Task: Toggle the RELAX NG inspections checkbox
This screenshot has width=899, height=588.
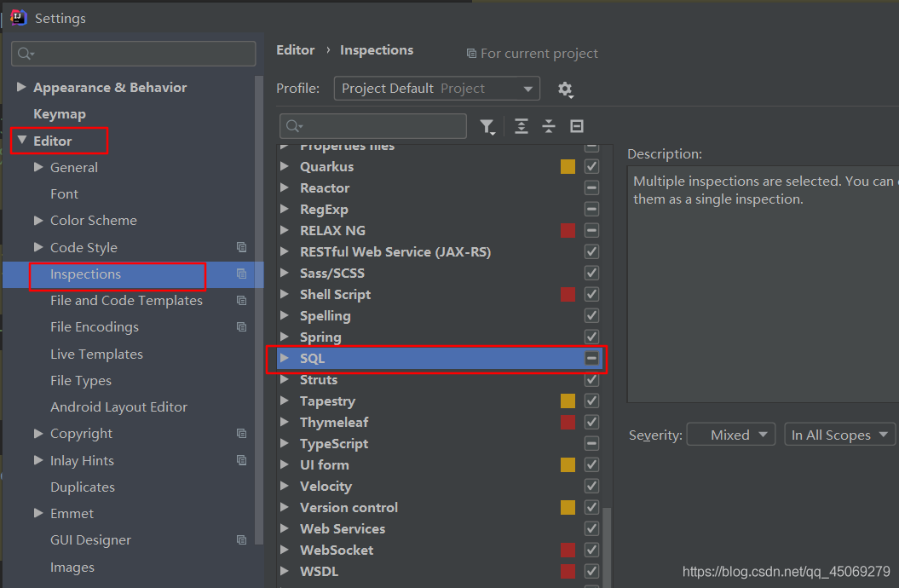Action: (591, 230)
